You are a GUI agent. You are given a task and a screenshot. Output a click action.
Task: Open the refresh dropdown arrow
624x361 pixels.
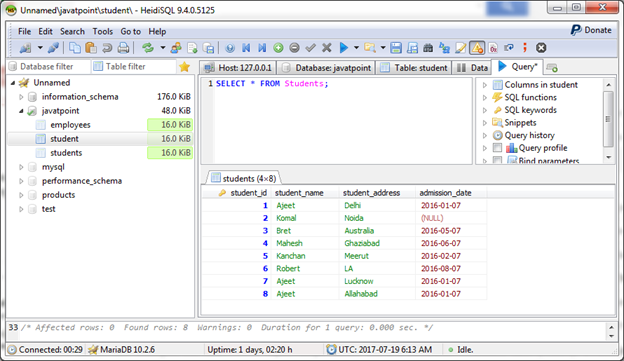coord(163,48)
